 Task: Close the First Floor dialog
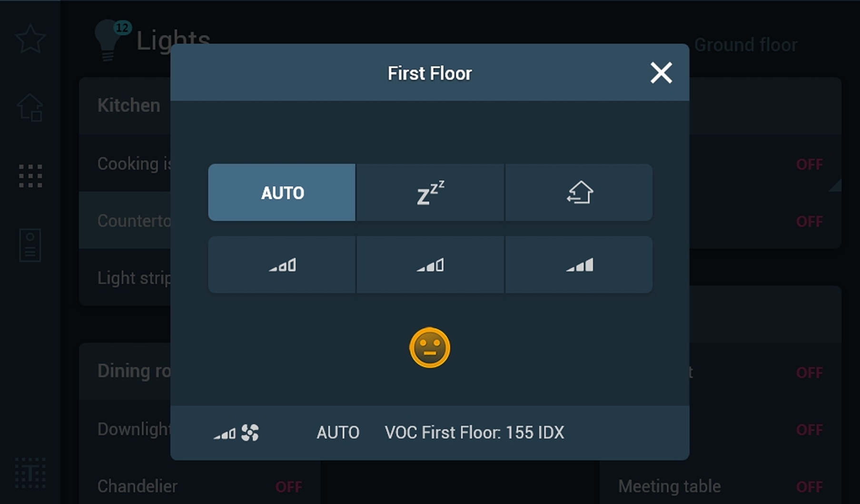(661, 73)
